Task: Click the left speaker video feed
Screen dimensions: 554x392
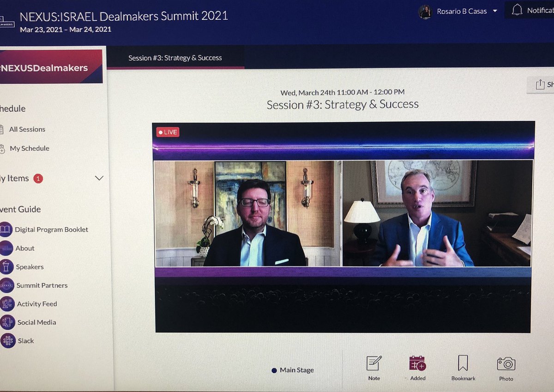Action: 247,214
